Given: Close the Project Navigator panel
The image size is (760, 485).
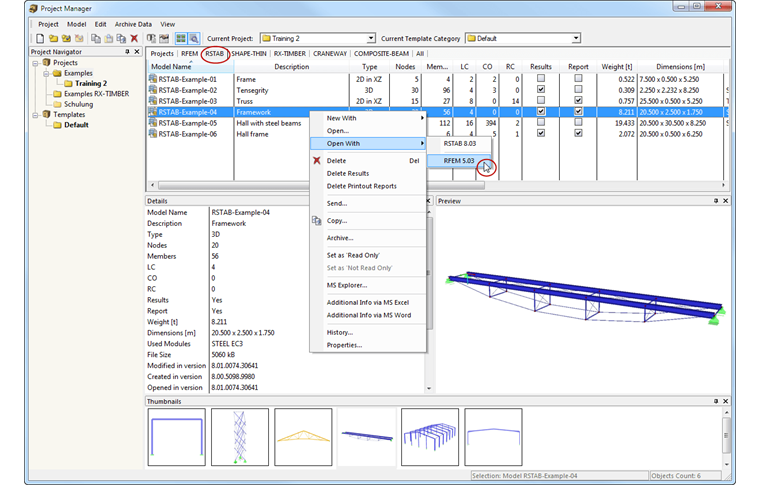Looking at the screenshot, I should pyautogui.click(x=137, y=51).
